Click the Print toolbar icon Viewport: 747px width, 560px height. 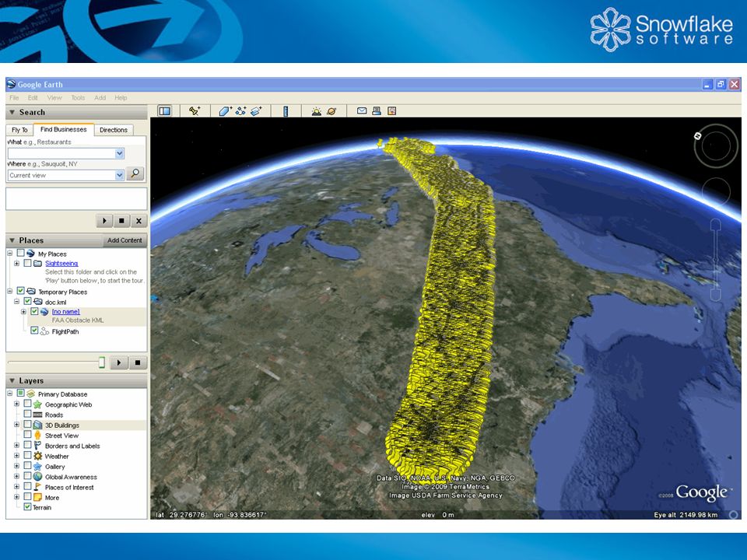click(x=377, y=111)
